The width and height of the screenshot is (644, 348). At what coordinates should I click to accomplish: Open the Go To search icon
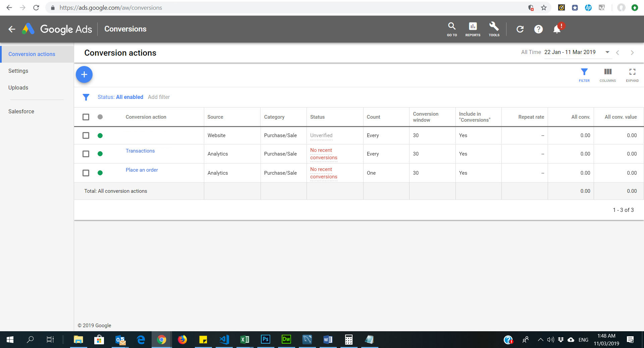(452, 29)
